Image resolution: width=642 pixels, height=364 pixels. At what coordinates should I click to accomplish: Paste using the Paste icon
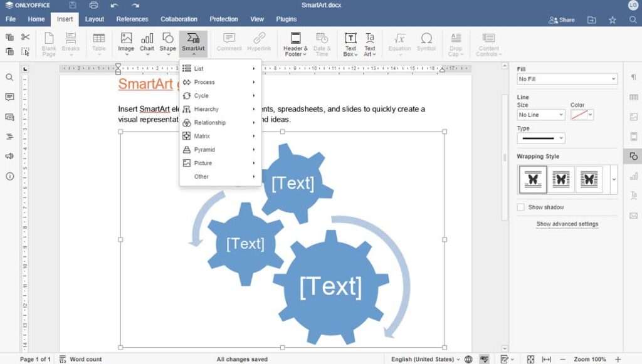9,51
